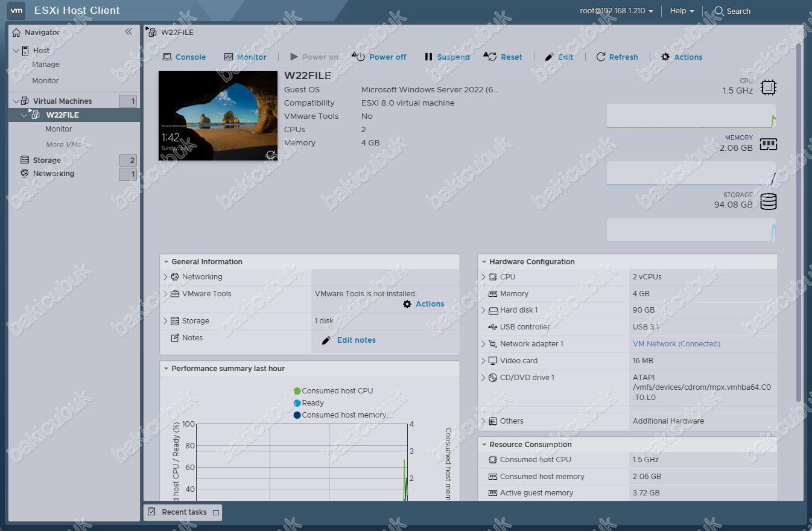Click the Monitor toolbar button

[x=245, y=57]
